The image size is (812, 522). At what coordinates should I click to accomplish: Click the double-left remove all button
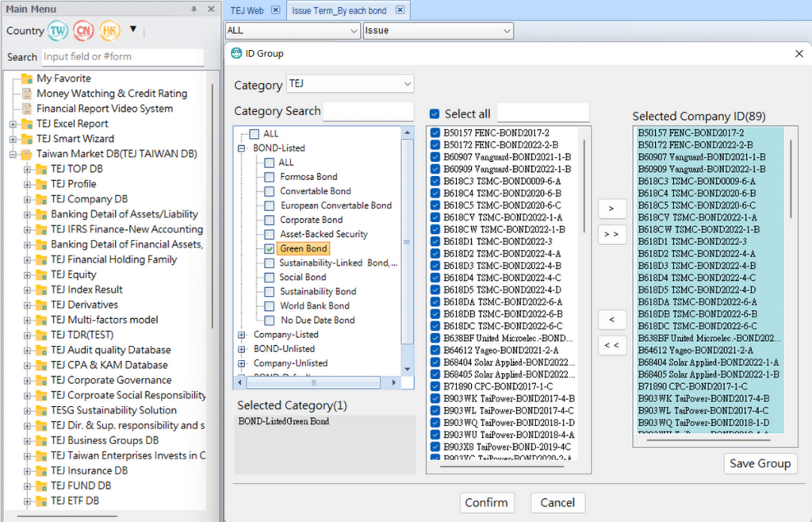click(611, 345)
